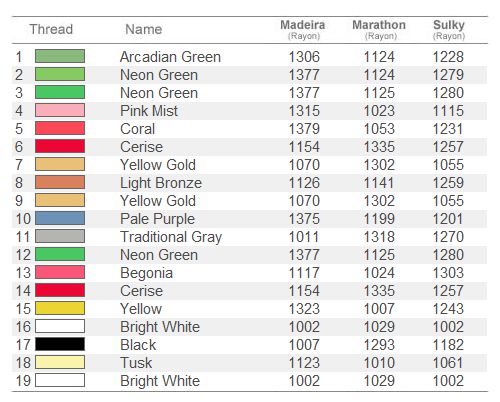Click the Black thread swatch
The width and height of the screenshot is (500, 402).
point(60,344)
